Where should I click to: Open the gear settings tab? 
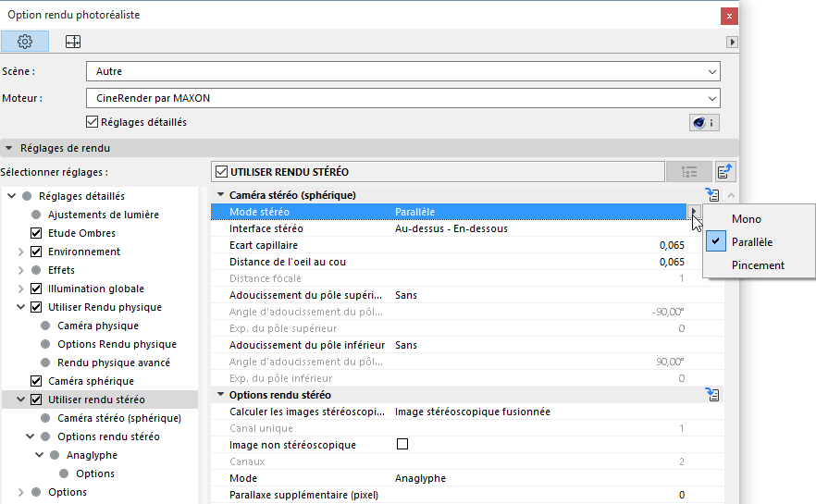pos(25,42)
